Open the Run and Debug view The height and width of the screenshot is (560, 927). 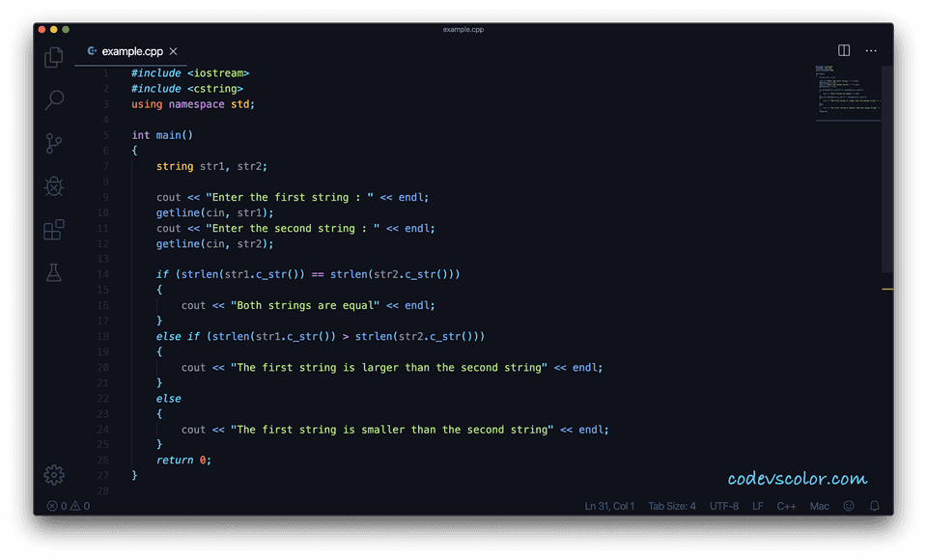[x=53, y=186]
